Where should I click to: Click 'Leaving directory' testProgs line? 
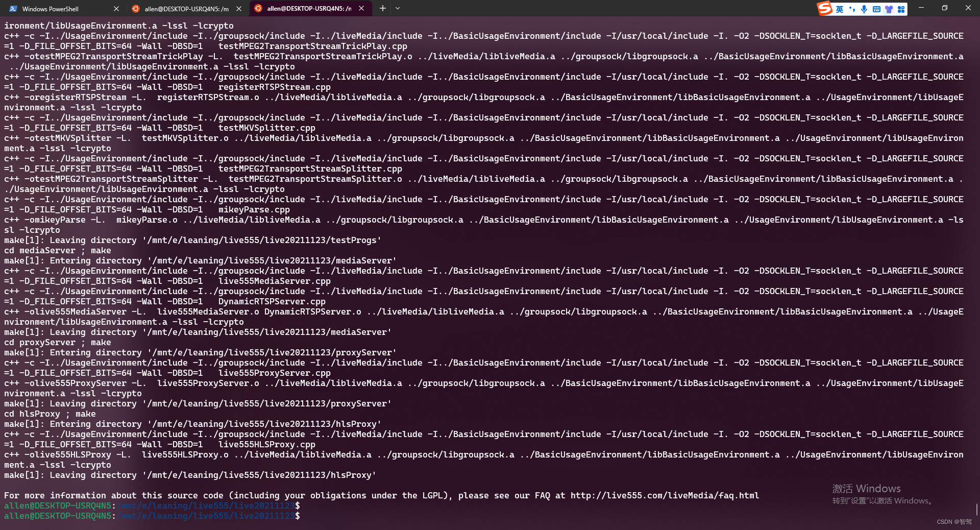(193, 240)
